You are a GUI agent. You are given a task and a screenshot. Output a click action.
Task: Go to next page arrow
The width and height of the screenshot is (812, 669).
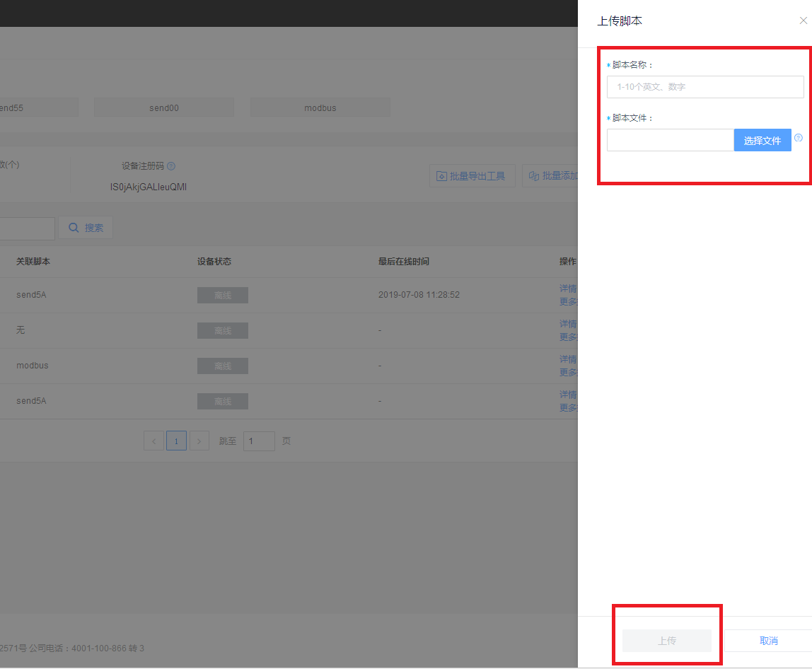tap(199, 441)
